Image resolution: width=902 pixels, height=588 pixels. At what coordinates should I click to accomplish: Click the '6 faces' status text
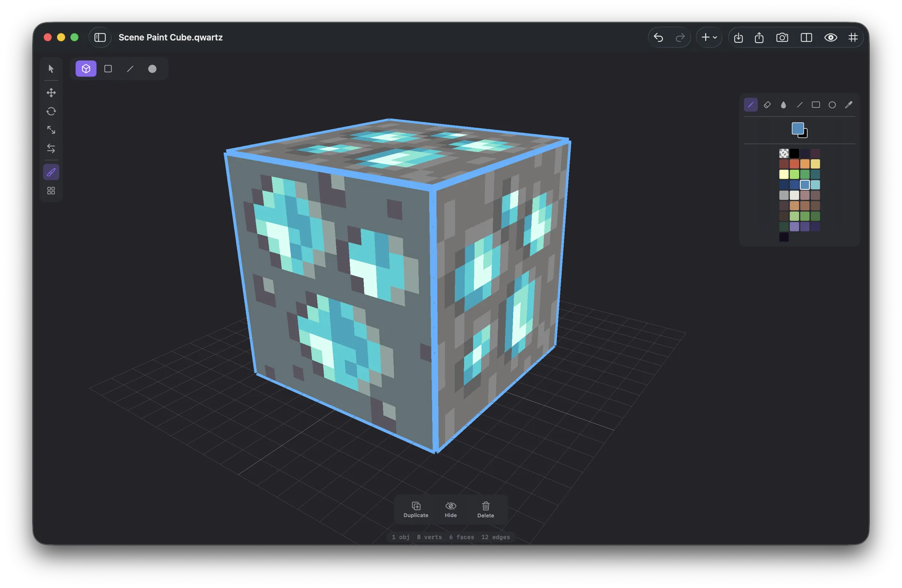pyautogui.click(x=462, y=537)
